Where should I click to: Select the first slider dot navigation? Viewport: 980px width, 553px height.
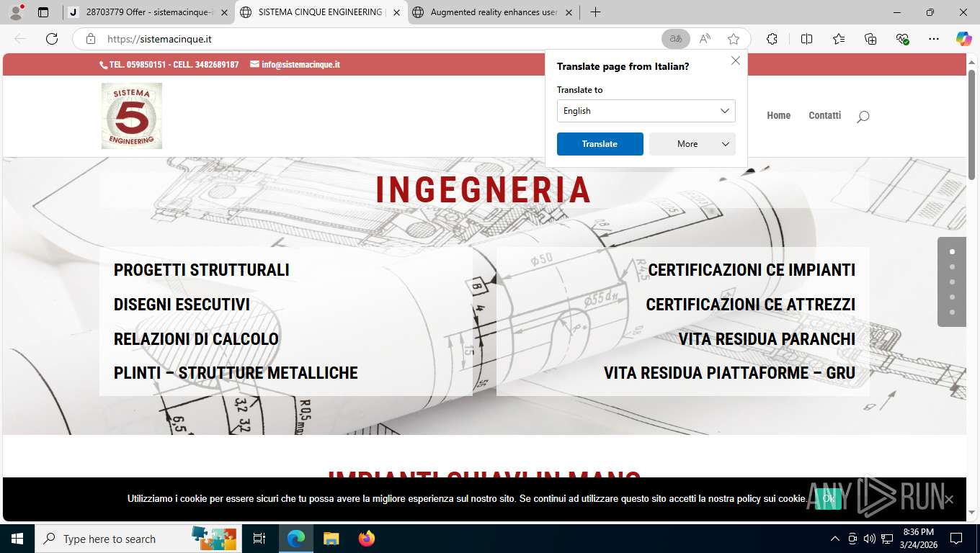tap(952, 251)
